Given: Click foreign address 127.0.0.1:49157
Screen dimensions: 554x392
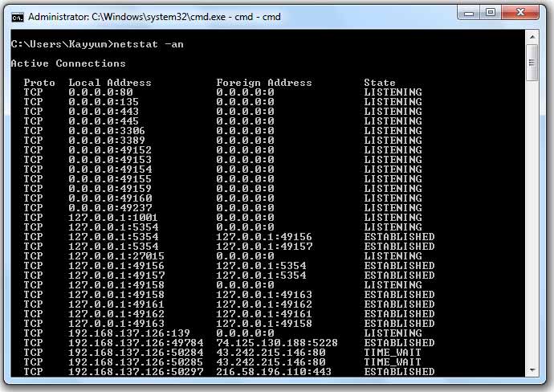Looking at the screenshot, I should coord(264,247).
